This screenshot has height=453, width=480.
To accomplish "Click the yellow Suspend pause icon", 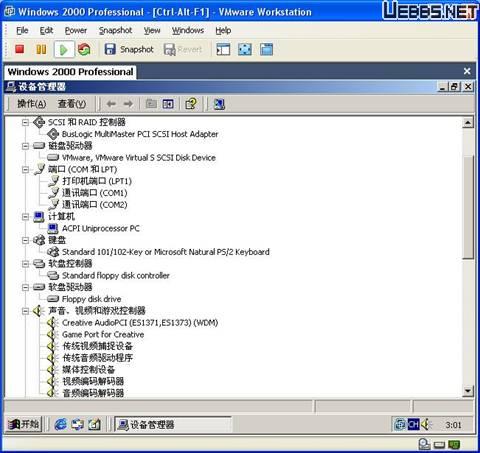I will pos(41,49).
